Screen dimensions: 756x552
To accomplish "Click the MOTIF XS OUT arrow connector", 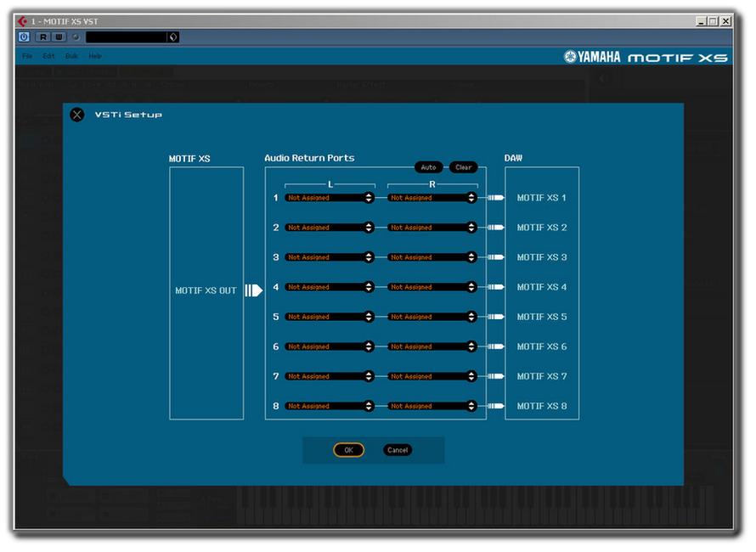I will point(254,290).
